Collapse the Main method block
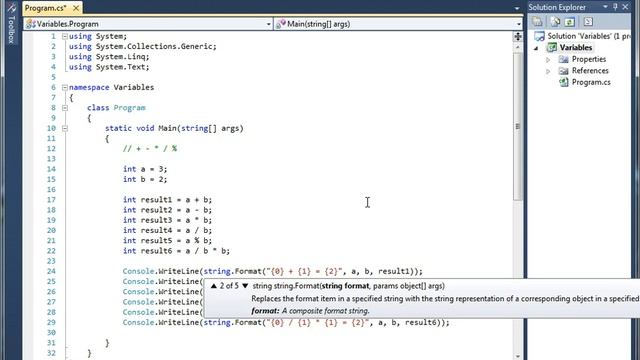The image size is (640, 360). 64,128
